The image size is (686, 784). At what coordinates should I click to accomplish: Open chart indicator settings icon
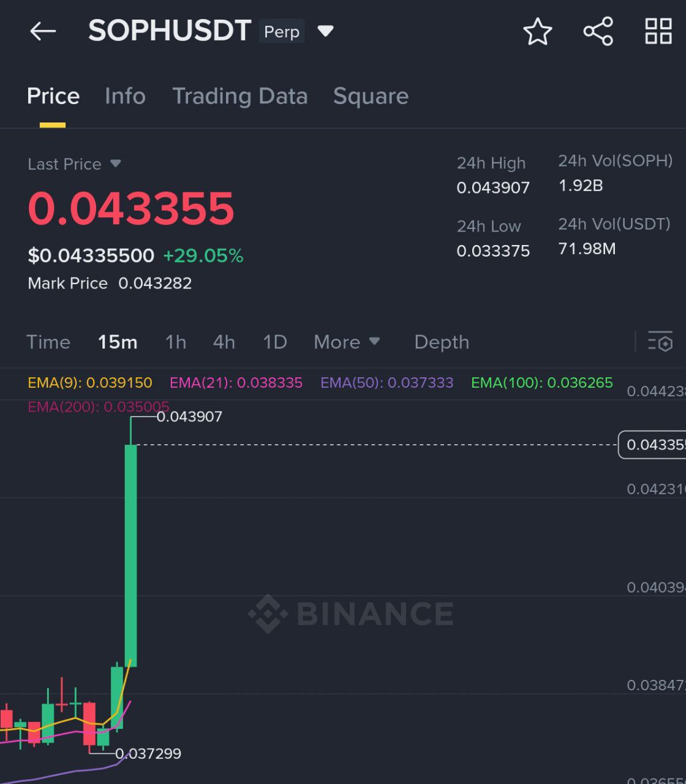click(660, 342)
